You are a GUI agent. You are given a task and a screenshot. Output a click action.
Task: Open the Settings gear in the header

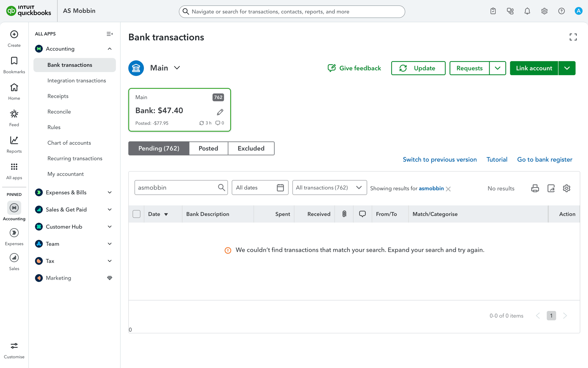(x=544, y=11)
